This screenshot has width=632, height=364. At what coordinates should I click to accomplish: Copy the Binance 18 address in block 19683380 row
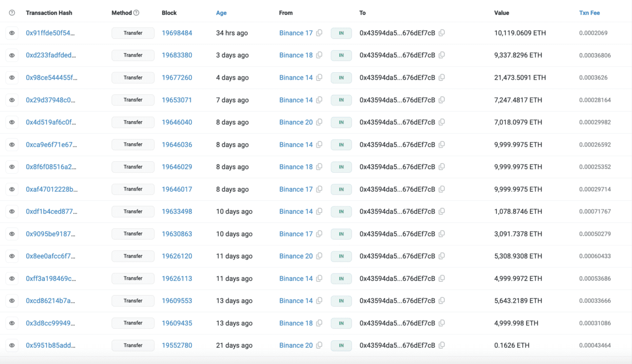319,55
